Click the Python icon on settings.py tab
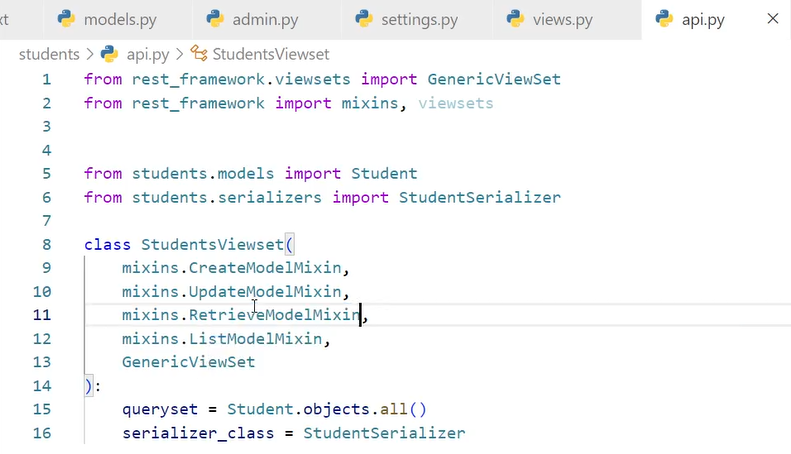This screenshot has height=454, width=791. click(x=364, y=19)
